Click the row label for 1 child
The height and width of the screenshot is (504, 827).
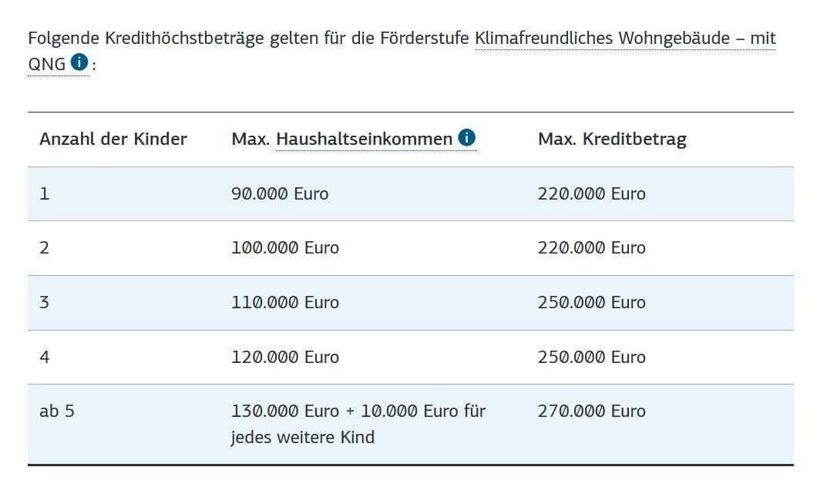(44, 194)
